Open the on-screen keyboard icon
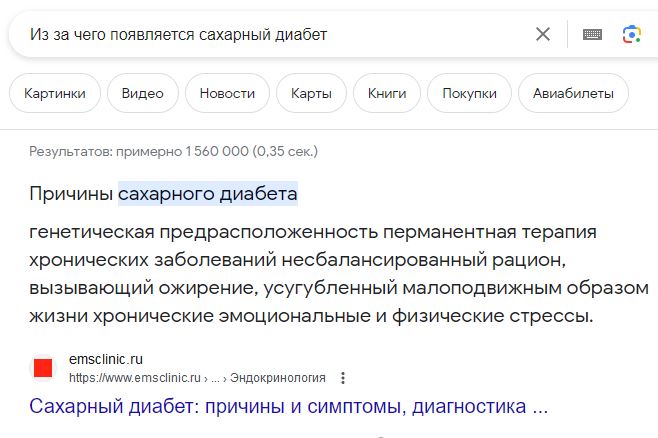658x438 pixels. click(x=592, y=34)
